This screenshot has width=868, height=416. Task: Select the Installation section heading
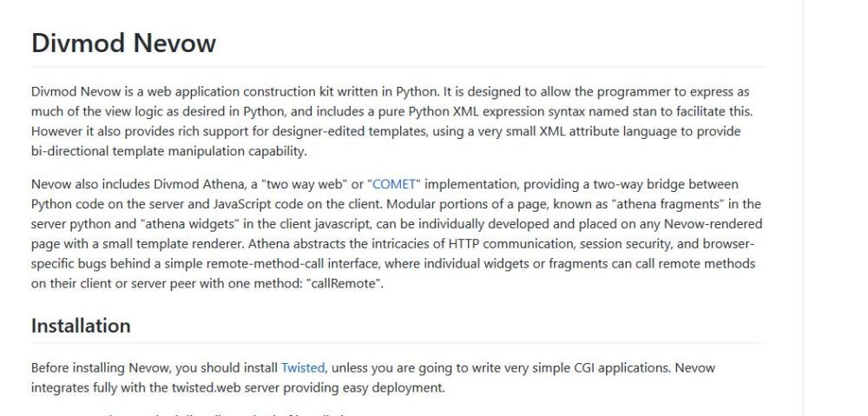pos(81,326)
